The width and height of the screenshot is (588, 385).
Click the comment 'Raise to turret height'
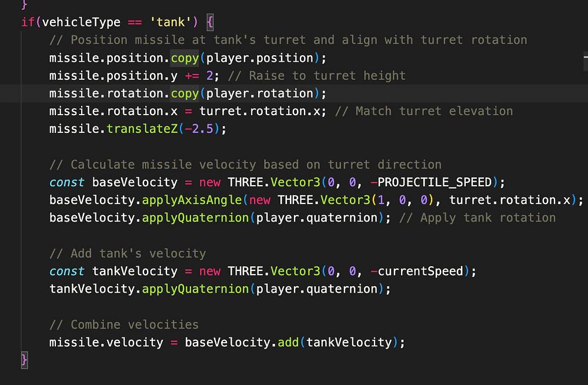click(x=316, y=76)
